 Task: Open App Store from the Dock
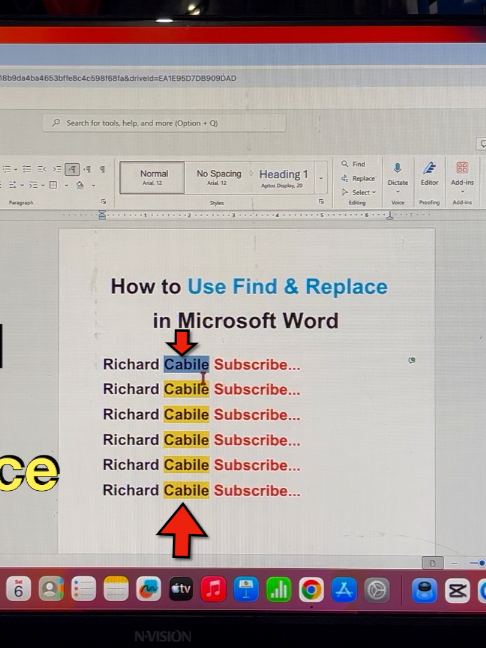[344, 589]
